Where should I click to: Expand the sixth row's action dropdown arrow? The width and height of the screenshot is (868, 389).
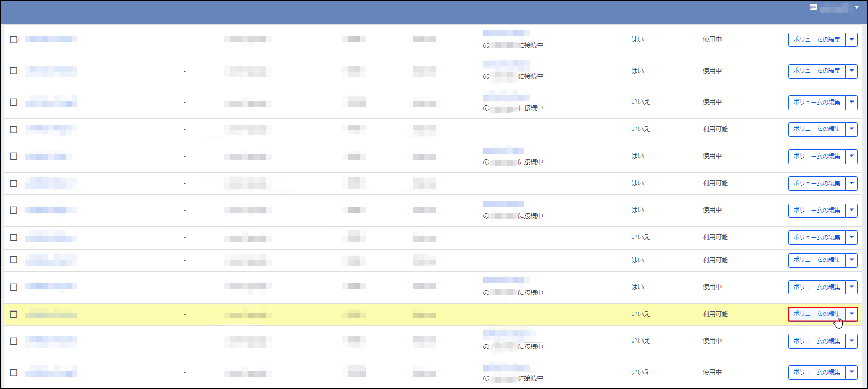(x=852, y=183)
